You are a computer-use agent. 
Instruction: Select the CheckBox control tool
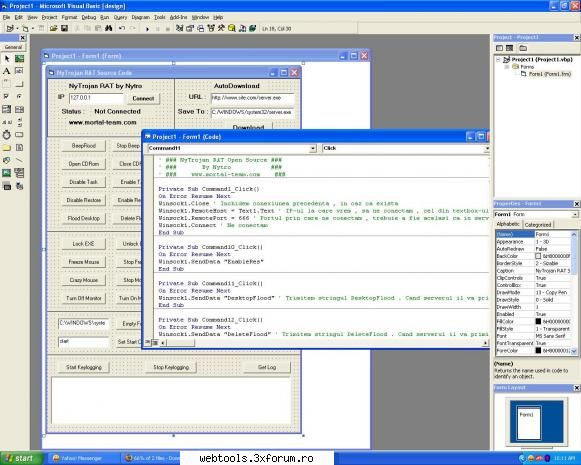pos(7,96)
